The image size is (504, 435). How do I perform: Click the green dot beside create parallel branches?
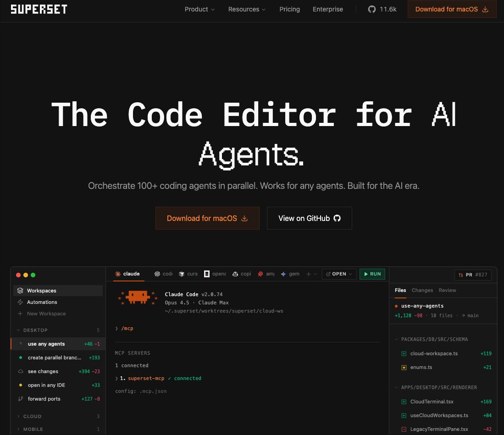click(21, 358)
